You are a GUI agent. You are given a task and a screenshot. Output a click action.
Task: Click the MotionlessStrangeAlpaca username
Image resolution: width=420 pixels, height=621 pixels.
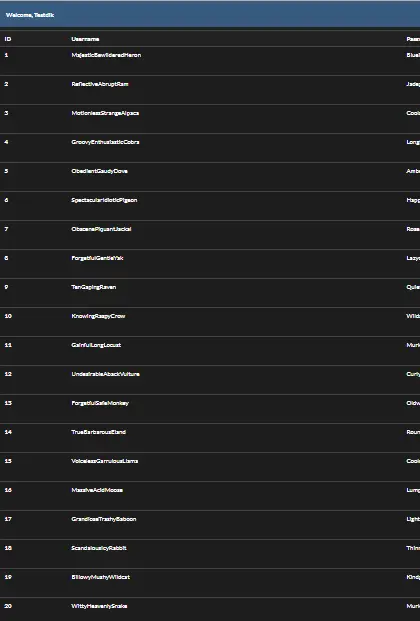click(105, 113)
